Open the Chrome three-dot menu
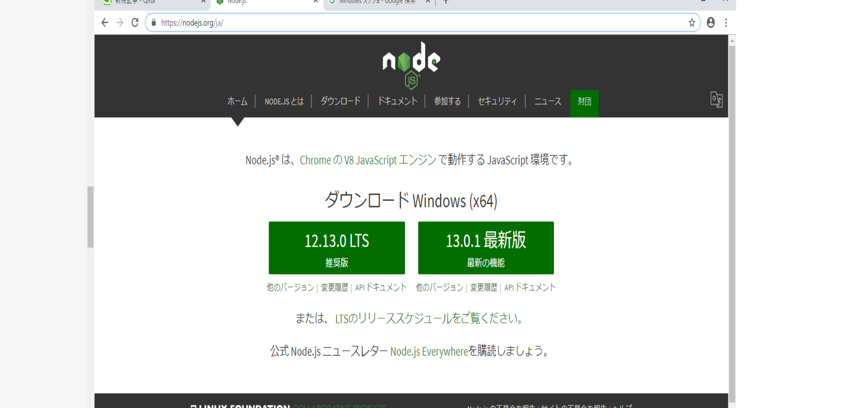This screenshot has height=408, width=868. tap(726, 22)
